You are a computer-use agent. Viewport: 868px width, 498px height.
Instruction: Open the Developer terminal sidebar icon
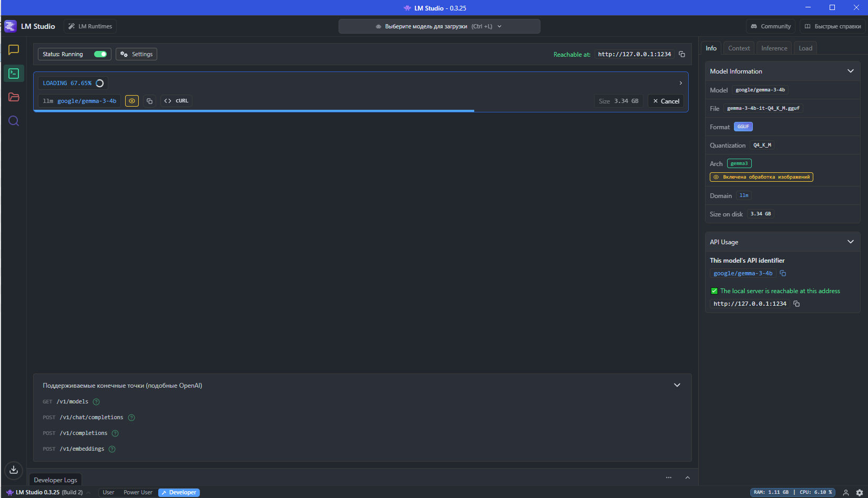[14, 74]
